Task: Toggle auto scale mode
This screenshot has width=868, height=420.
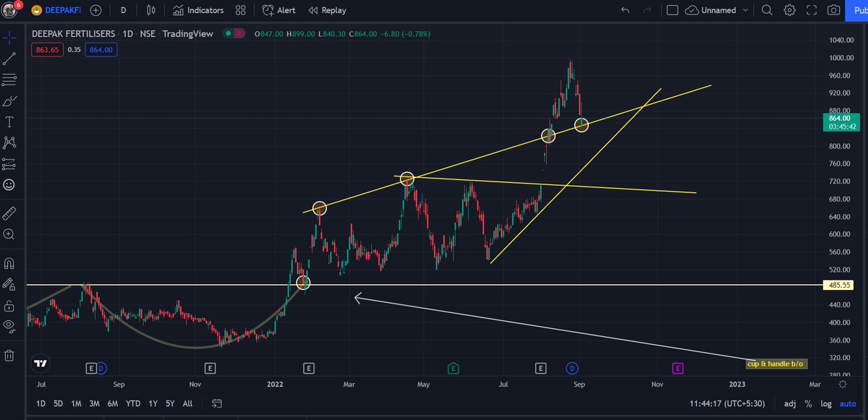Action: pyautogui.click(x=848, y=403)
